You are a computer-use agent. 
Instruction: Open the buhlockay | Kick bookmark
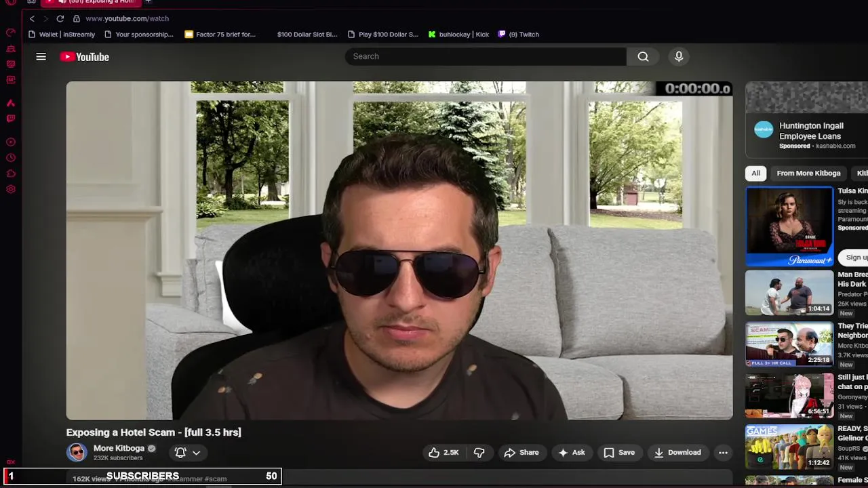pos(458,35)
